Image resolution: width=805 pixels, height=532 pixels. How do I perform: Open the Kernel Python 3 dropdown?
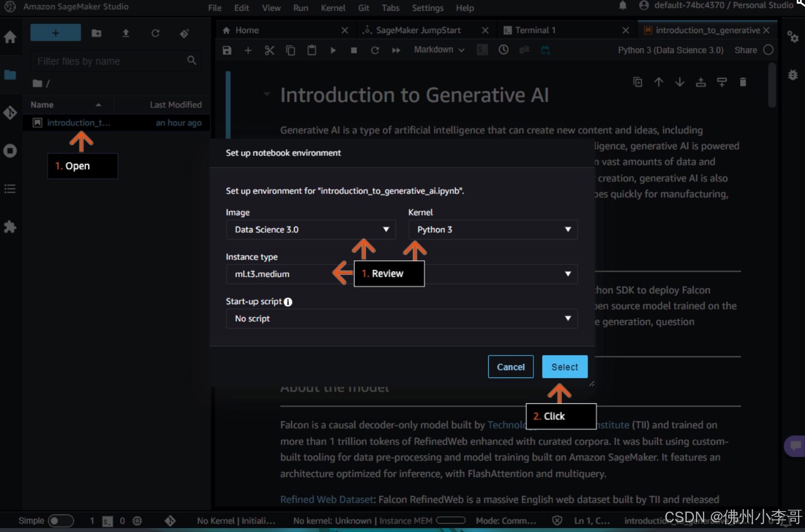(493, 229)
